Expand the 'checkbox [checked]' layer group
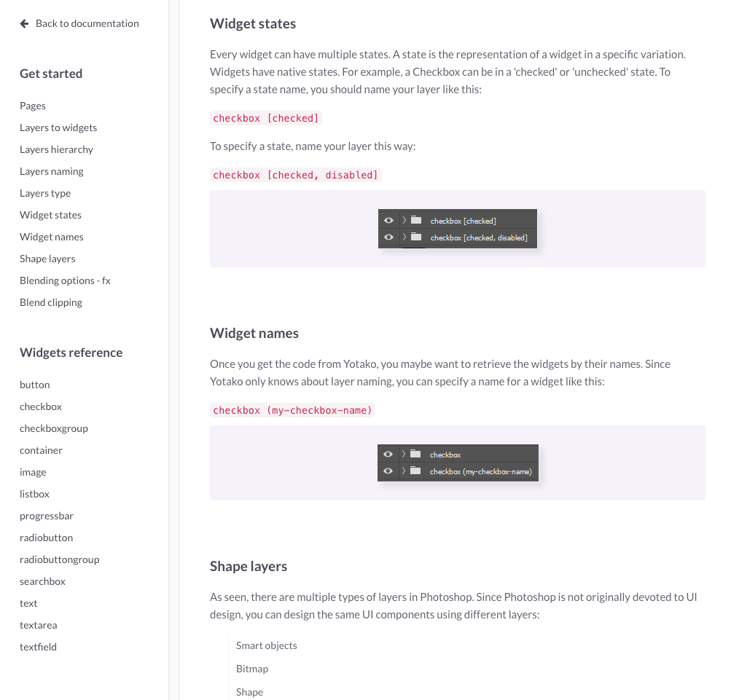 [404, 220]
